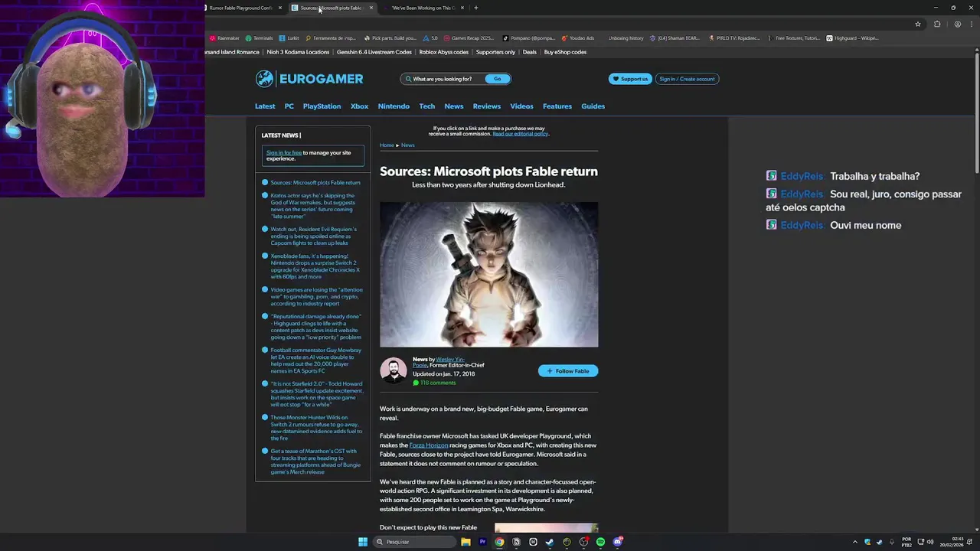
Task: Open the Free Textures bookmark
Action: pos(793,37)
